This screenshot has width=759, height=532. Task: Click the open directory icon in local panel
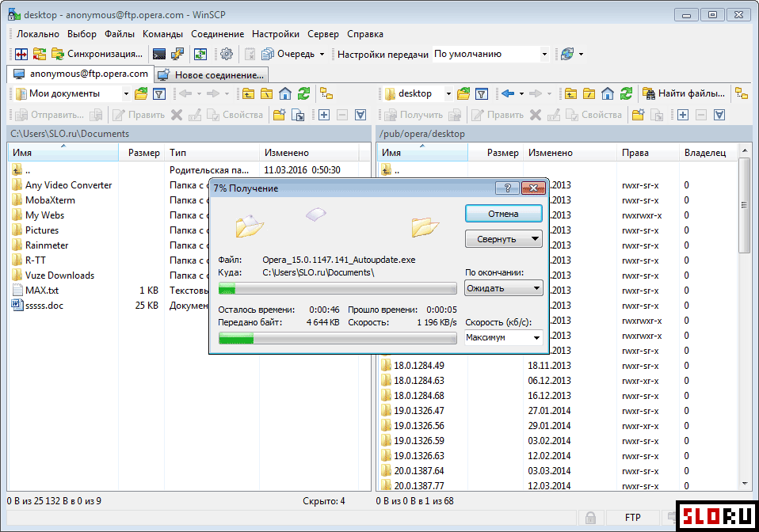141,94
